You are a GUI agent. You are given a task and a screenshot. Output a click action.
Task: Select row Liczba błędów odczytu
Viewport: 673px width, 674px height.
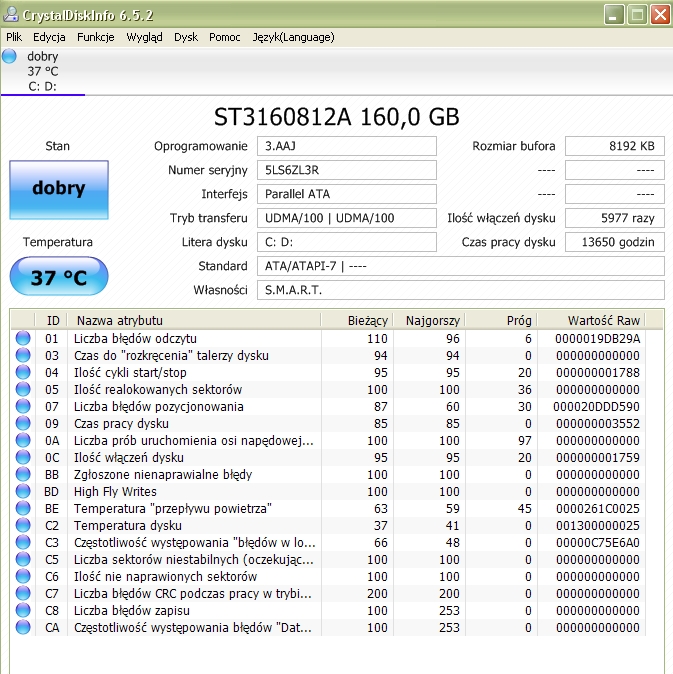(x=328, y=339)
